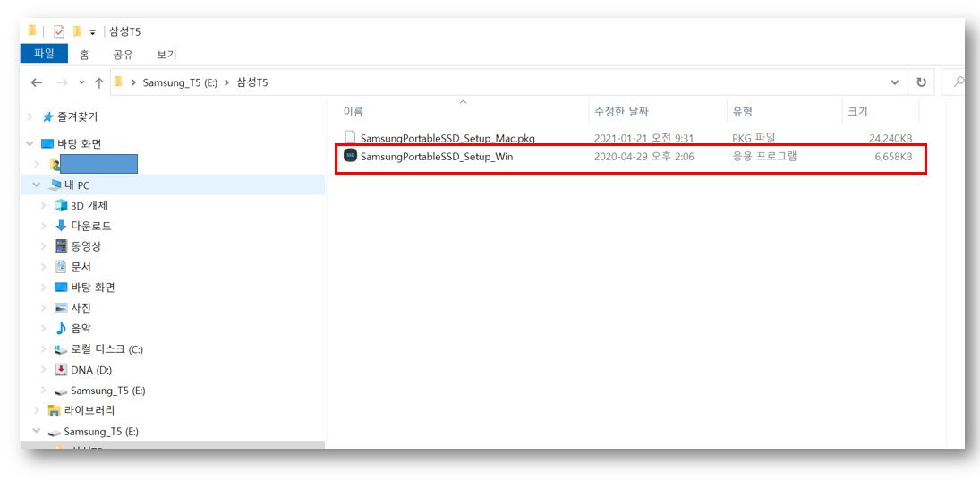The image size is (980, 481).
Task: Click the 응용 프로그램 type cell
Action: pos(764,157)
